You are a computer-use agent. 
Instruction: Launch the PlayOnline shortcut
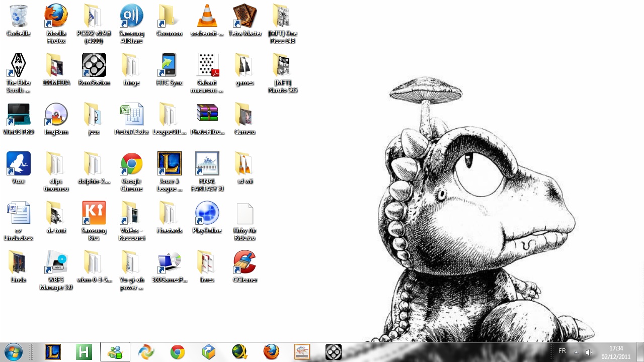point(207,217)
